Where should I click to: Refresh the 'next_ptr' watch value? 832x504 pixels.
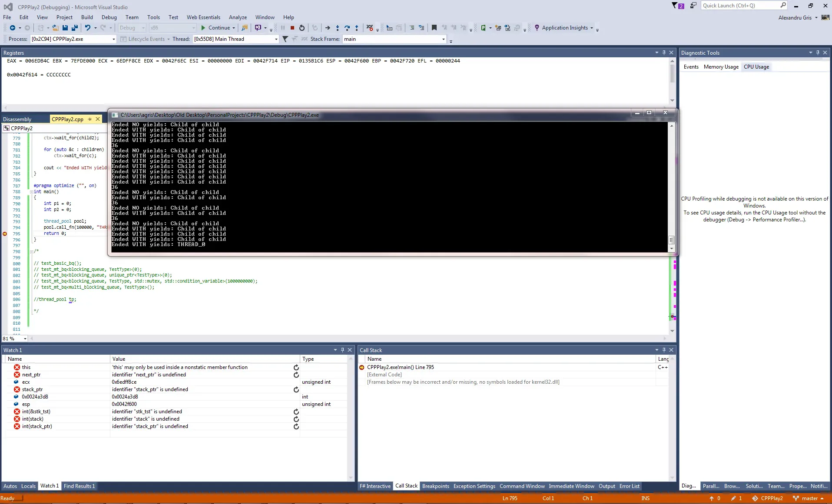coord(296,375)
